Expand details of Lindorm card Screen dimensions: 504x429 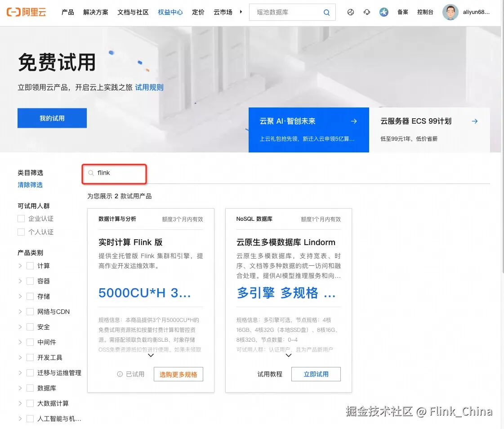click(x=289, y=355)
